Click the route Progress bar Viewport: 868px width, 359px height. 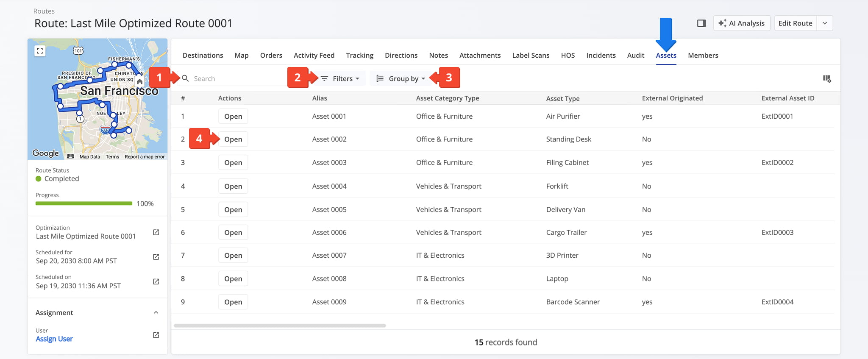point(84,203)
